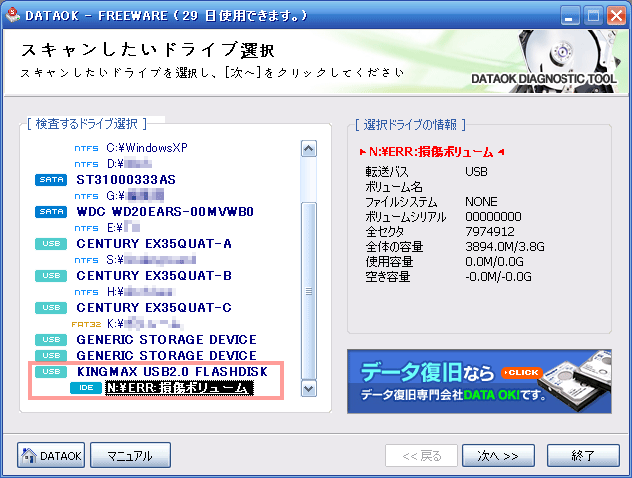The height and width of the screenshot is (478, 632).
Task: Select the CENTURY EX35QUAT-C drive
Action: 154,308
